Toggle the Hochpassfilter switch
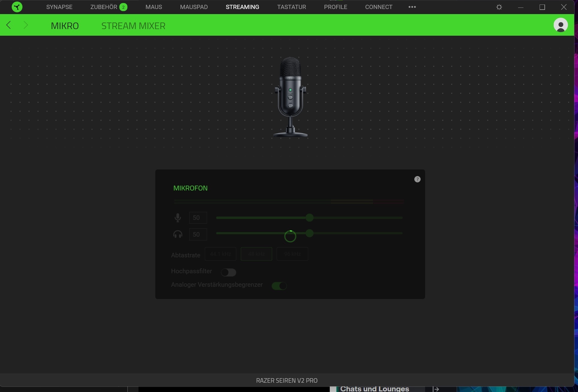Image resolution: width=578 pixels, height=392 pixels. pos(228,272)
